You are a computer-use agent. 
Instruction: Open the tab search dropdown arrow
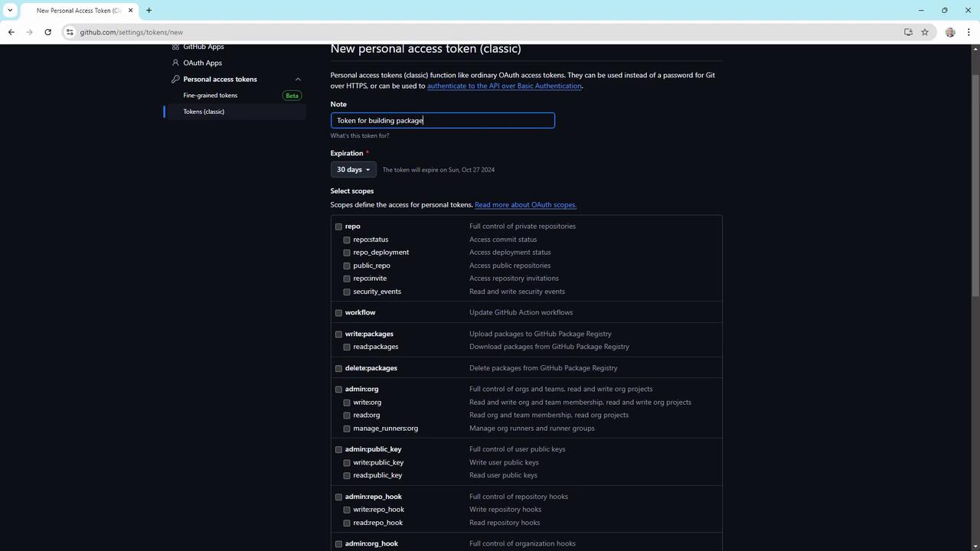tap(10, 11)
